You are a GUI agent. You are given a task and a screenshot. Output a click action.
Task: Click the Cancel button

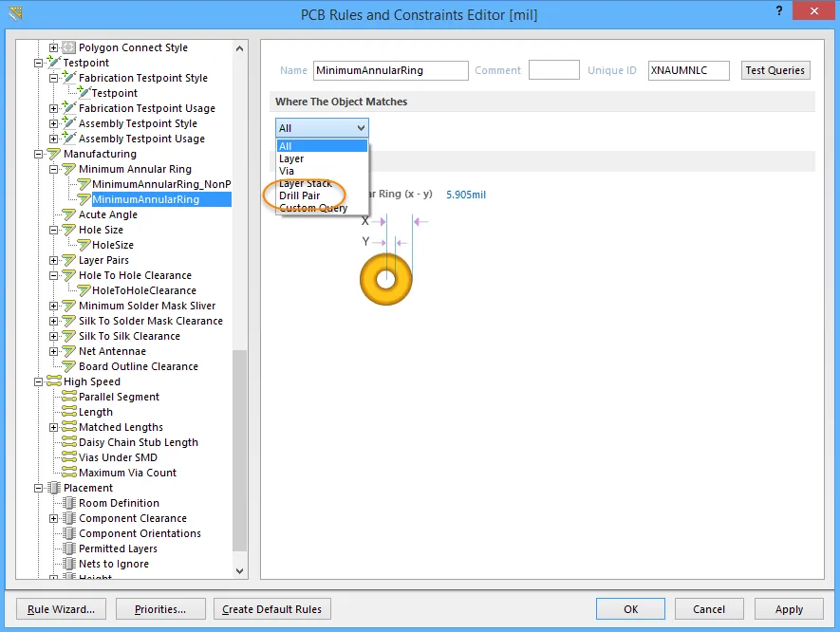click(x=709, y=609)
